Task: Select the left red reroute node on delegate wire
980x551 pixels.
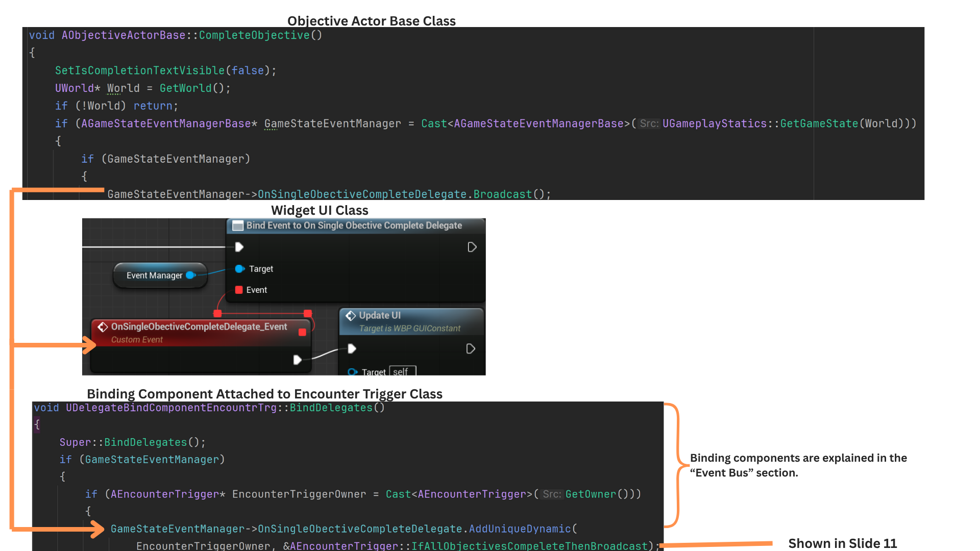Action: click(218, 313)
